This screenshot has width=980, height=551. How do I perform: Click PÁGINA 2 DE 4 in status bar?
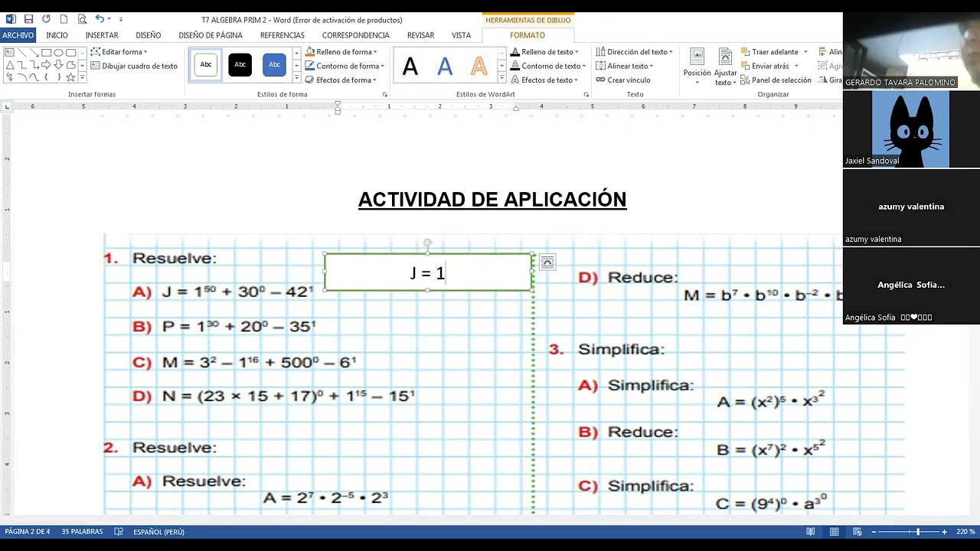pyautogui.click(x=27, y=532)
